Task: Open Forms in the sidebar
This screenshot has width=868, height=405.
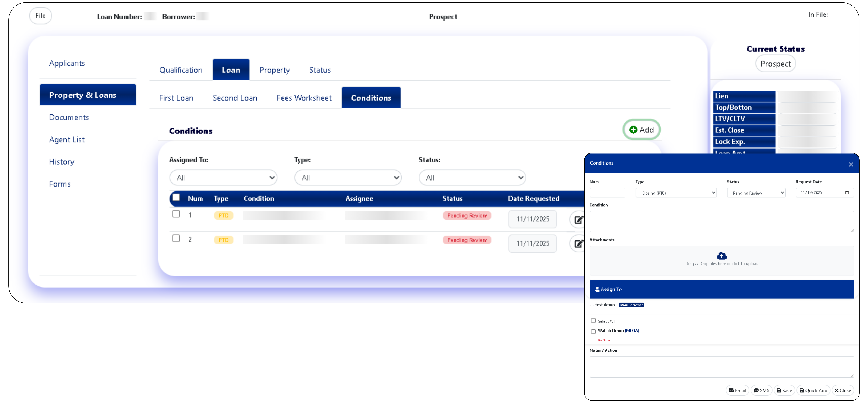Action: pyautogui.click(x=60, y=184)
